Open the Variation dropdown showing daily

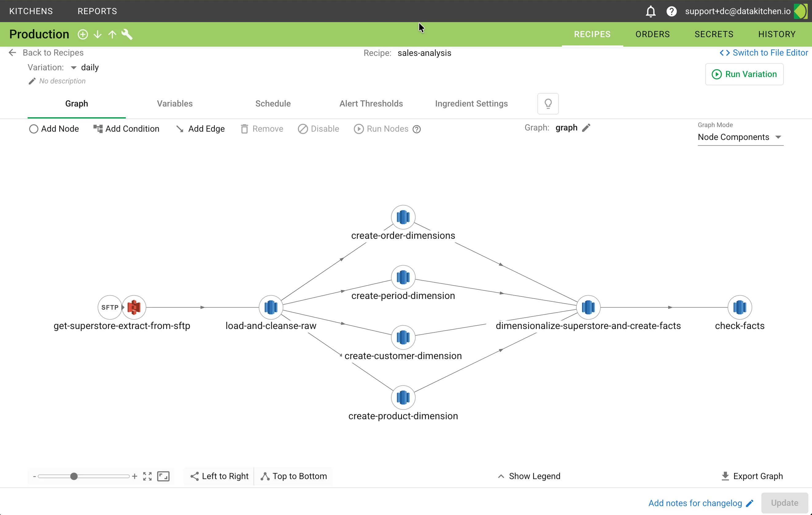tap(74, 67)
